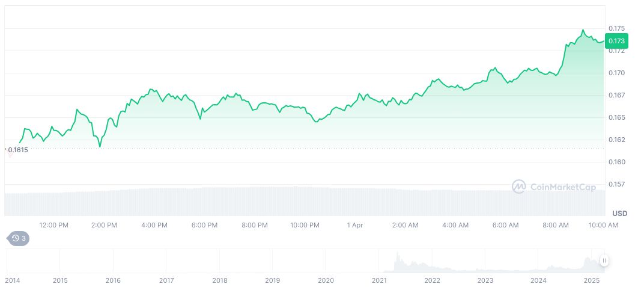This screenshot has height=287, width=644.
Task: Click the chart peak near 9:00 AM
Action: (582, 29)
